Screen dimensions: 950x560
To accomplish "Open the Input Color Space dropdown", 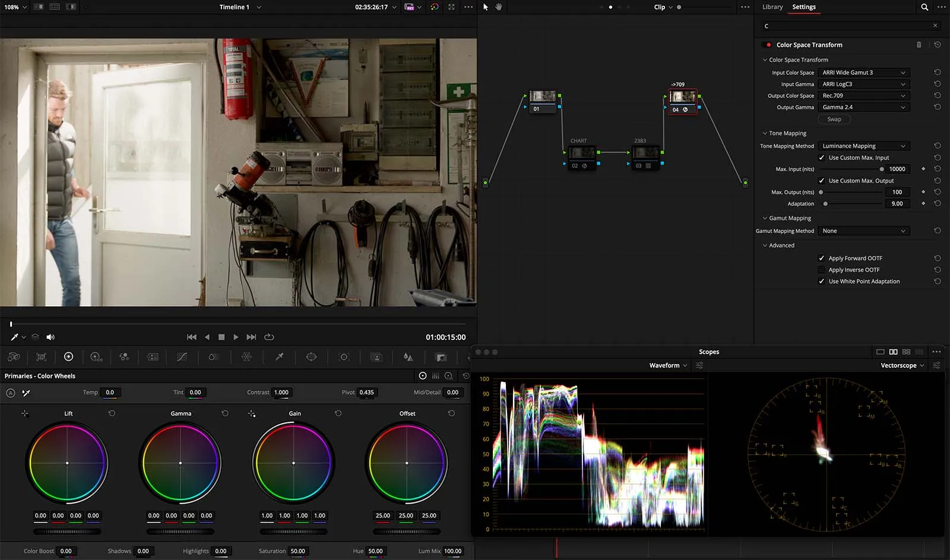I will [863, 72].
